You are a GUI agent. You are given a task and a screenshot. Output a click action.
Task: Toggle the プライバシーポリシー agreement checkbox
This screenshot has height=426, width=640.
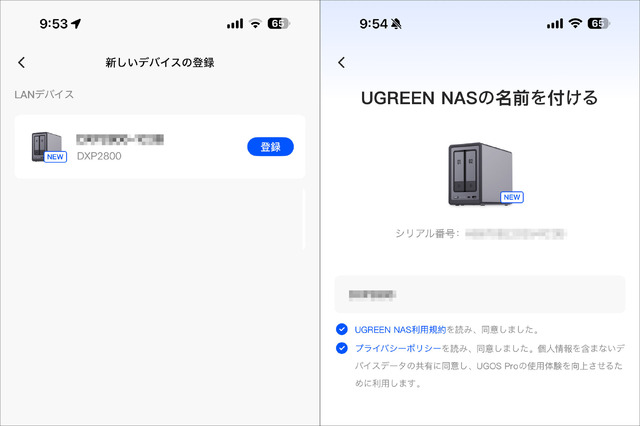[x=342, y=348]
